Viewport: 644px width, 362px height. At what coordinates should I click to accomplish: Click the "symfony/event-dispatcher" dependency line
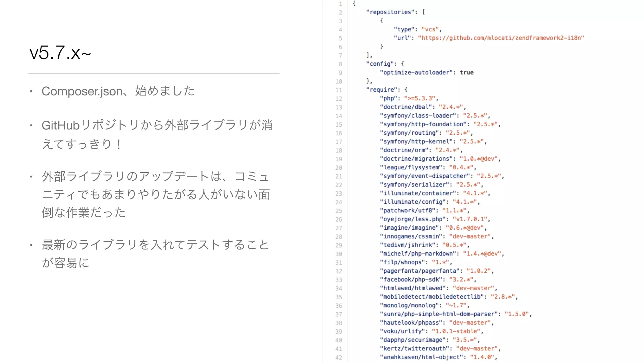point(442,176)
